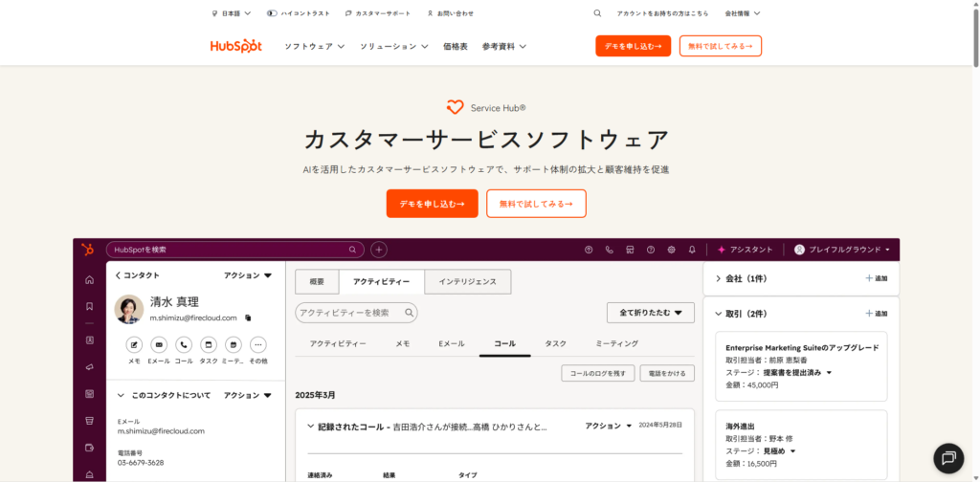Open アクション dropdown beside このコンタクトについて

248,395
